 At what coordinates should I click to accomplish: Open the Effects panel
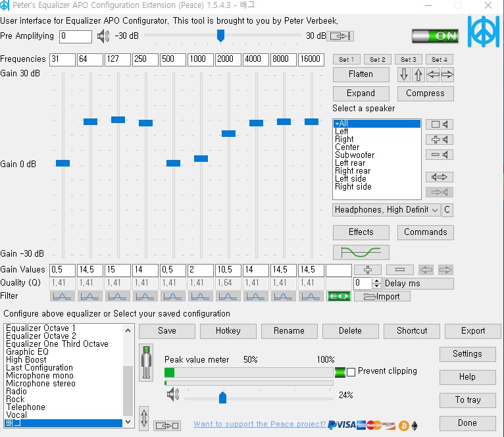361,232
